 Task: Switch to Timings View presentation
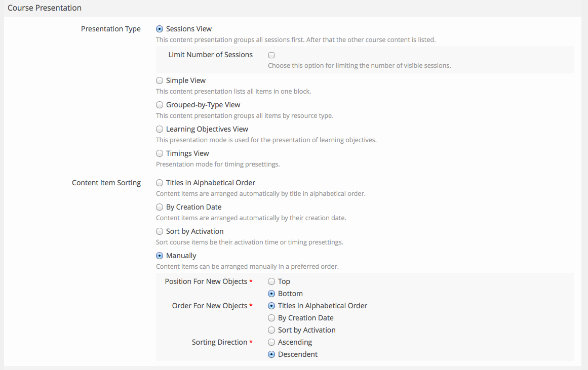coord(160,153)
